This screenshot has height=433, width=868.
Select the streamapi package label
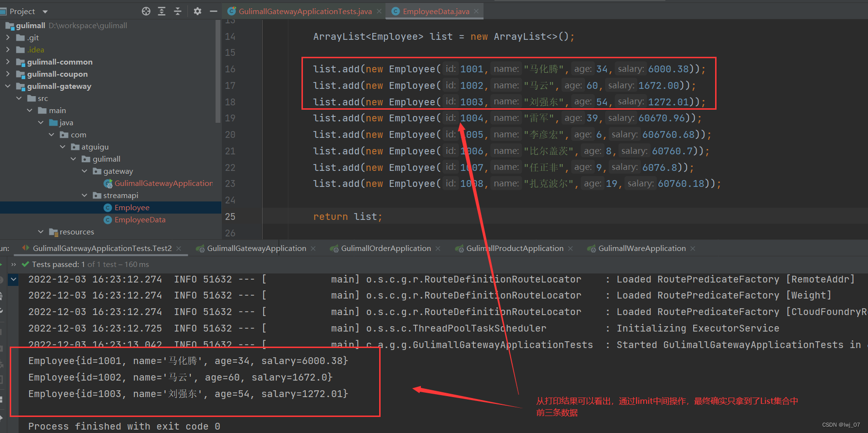point(121,195)
